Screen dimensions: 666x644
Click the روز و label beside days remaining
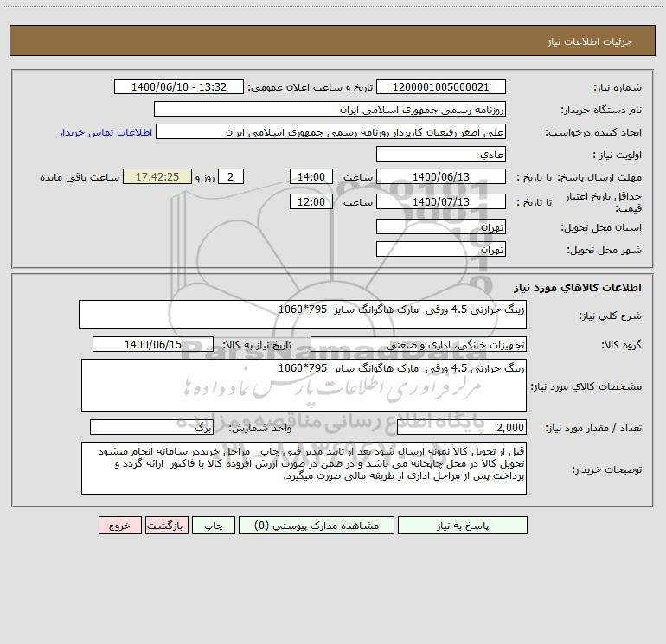click(x=205, y=177)
